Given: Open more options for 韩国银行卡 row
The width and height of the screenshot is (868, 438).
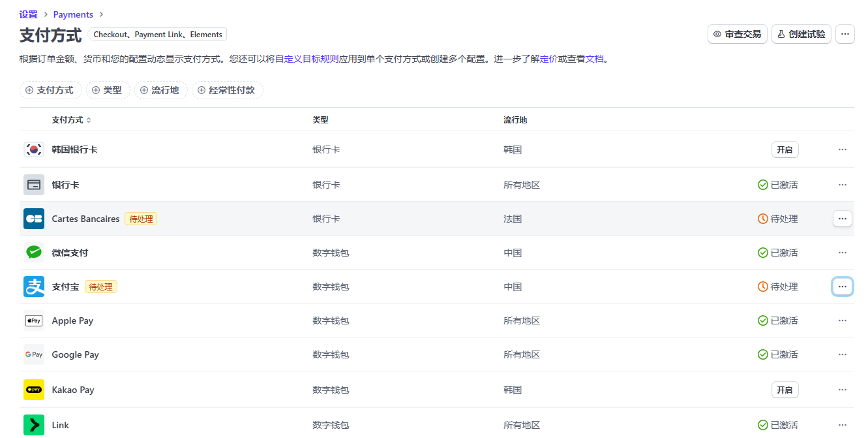Looking at the screenshot, I should (843, 149).
